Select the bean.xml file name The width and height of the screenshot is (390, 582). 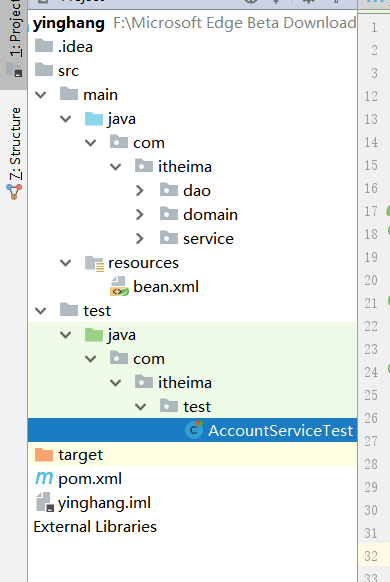tap(166, 287)
